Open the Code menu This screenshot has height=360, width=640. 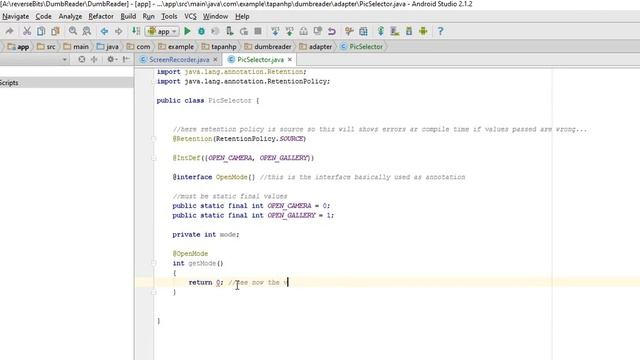point(43,16)
